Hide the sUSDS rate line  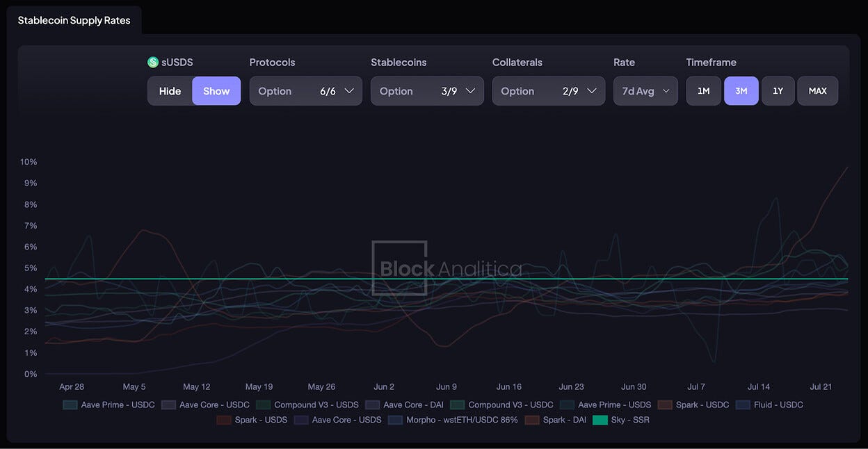170,91
